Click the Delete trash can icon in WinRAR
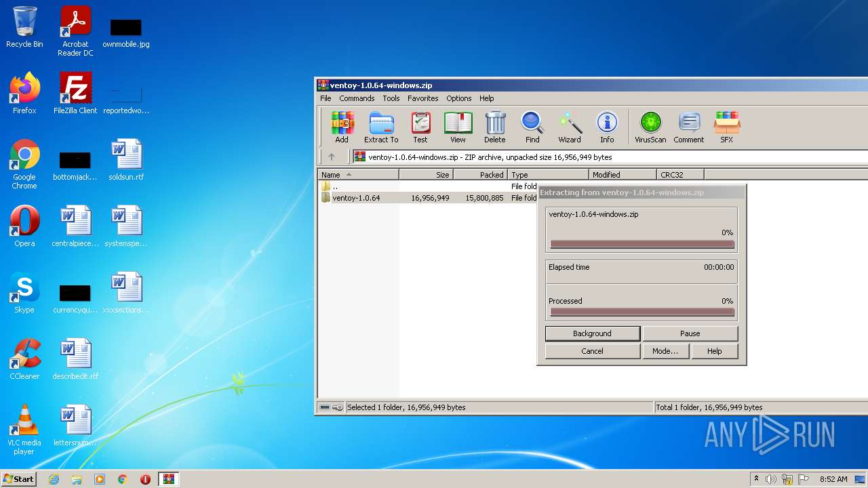868x488 pixels. 495,127
